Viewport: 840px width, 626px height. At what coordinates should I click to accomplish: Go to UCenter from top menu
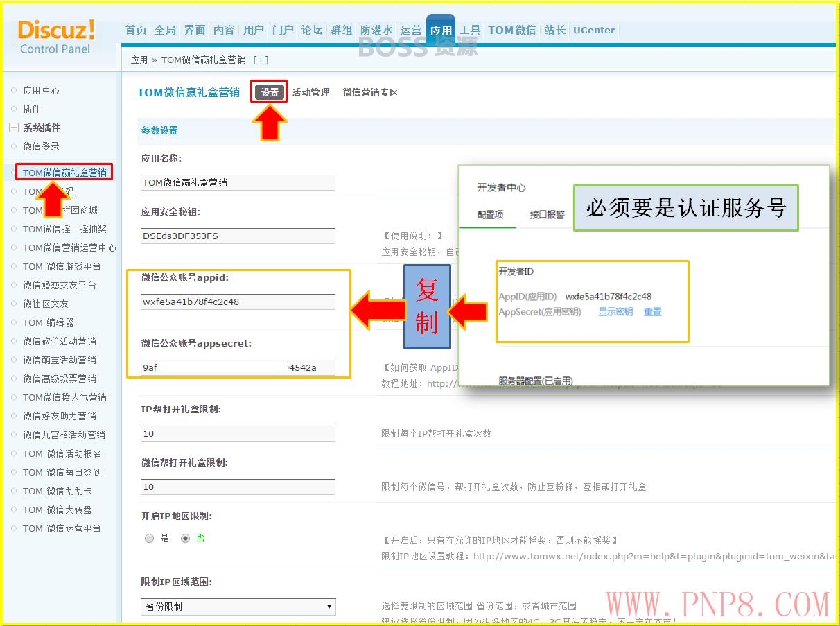pos(594,30)
